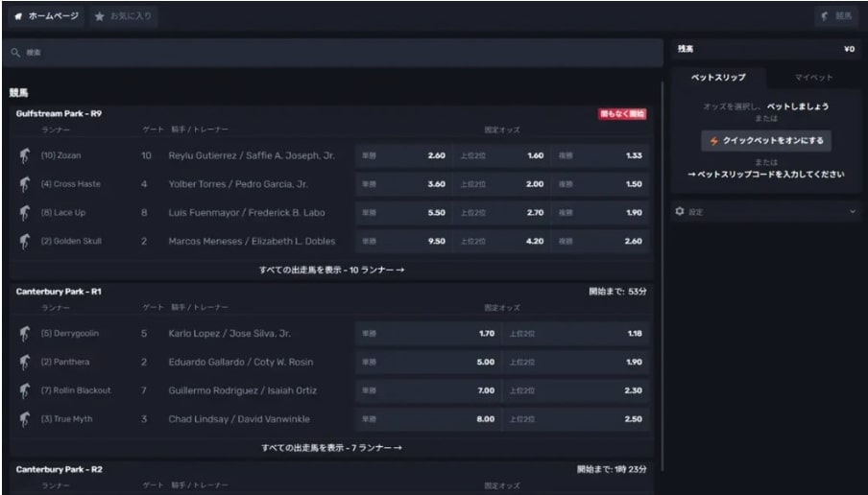This screenshot has height=495, width=868.
Task: Click runner name (5) Derrygoolin
Action: tap(70, 334)
